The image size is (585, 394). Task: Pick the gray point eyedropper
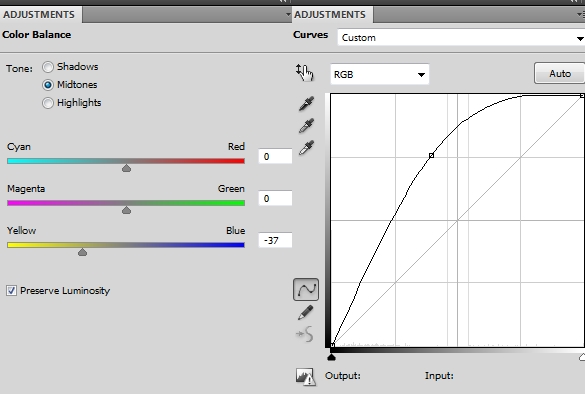(x=306, y=126)
